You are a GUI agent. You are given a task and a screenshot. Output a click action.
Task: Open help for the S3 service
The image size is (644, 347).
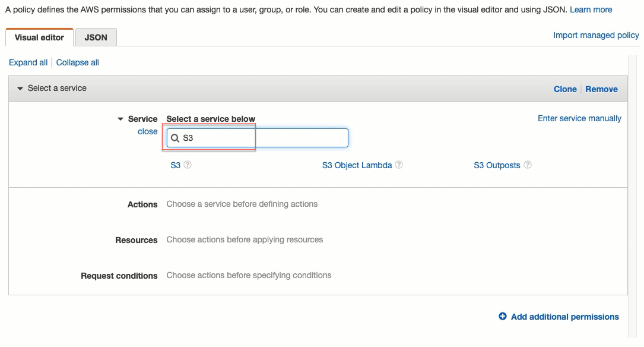coord(188,165)
